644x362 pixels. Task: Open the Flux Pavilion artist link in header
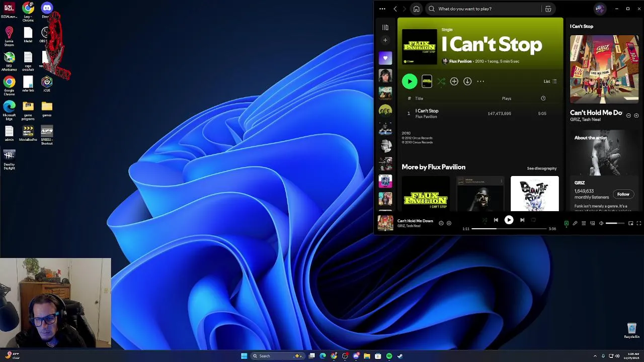460,61
